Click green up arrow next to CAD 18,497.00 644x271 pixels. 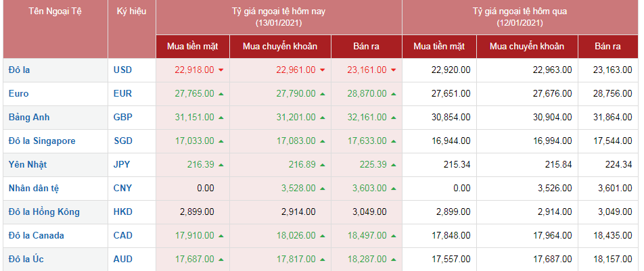click(394, 235)
